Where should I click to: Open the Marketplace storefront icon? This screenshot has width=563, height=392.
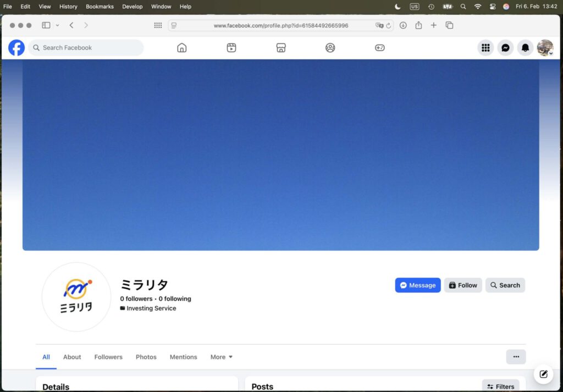pyautogui.click(x=281, y=48)
